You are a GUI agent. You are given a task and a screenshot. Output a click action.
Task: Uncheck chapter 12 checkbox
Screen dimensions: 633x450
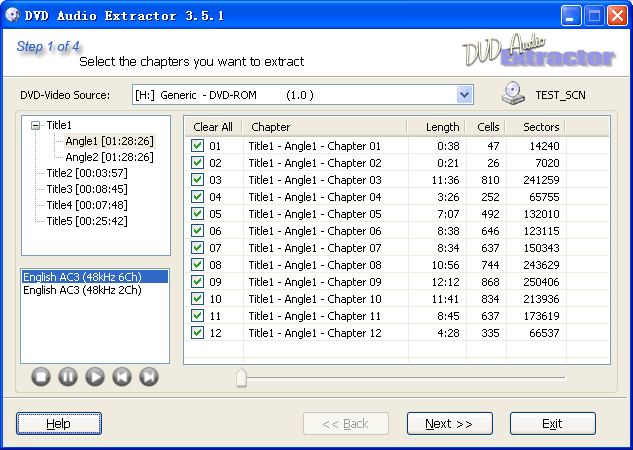pos(197,333)
